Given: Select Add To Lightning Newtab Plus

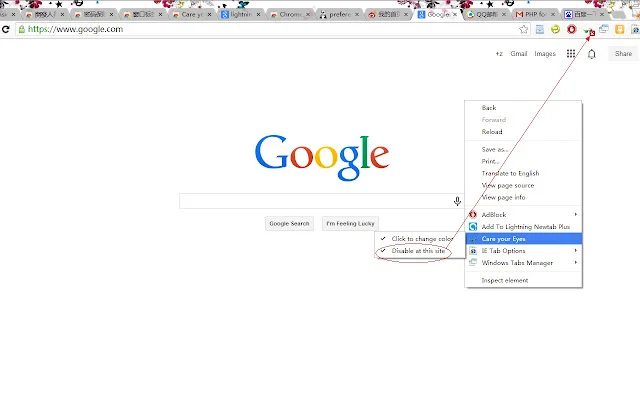Looking at the screenshot, I should pyautogui.click(x=524, y=227).
